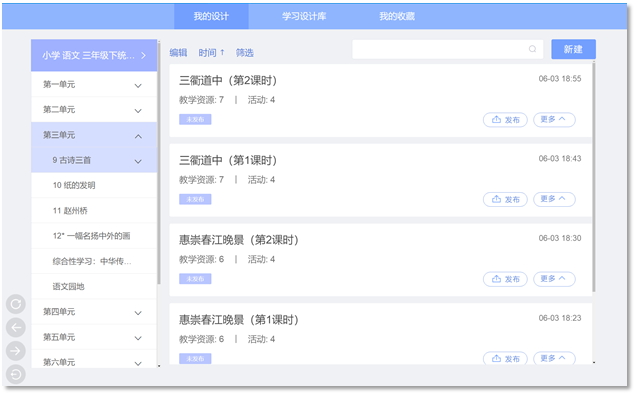636x395 pixels.
Task: Expand 第二单元 chevron
Action: [138, 111]
